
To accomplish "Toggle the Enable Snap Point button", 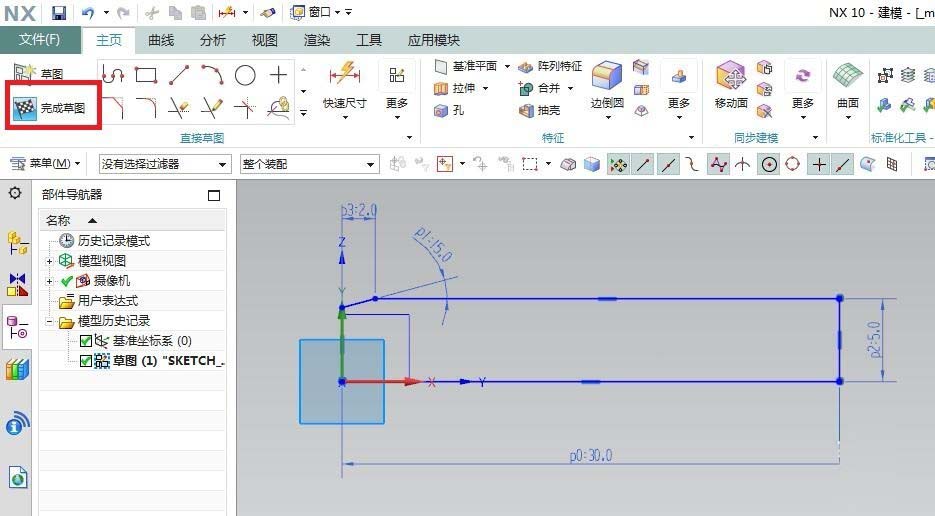I will (618, 164).
